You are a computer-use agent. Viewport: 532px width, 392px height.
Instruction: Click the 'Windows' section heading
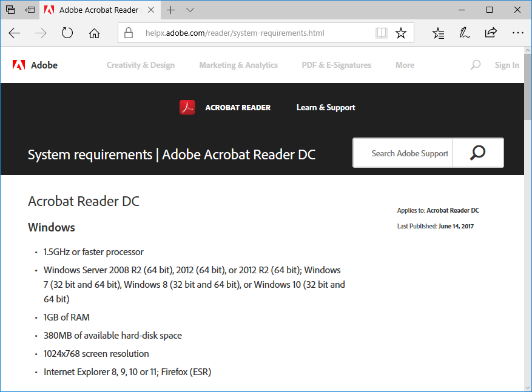click(51, 227)
